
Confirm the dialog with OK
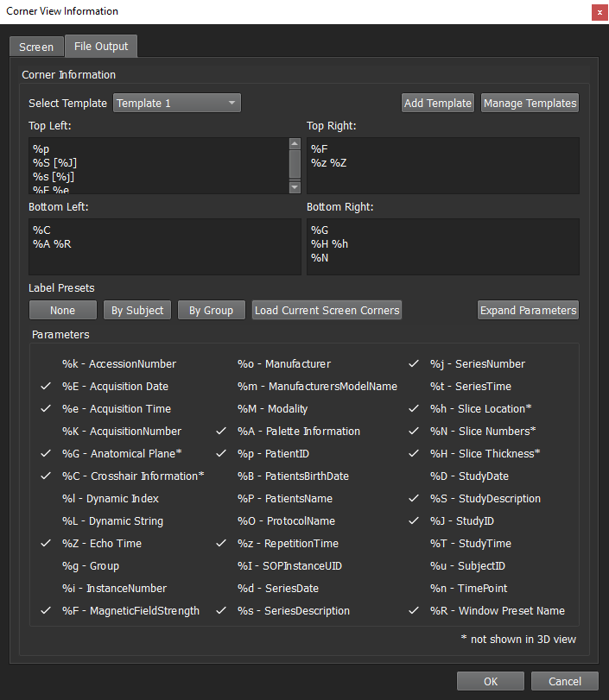click(491, 681)
